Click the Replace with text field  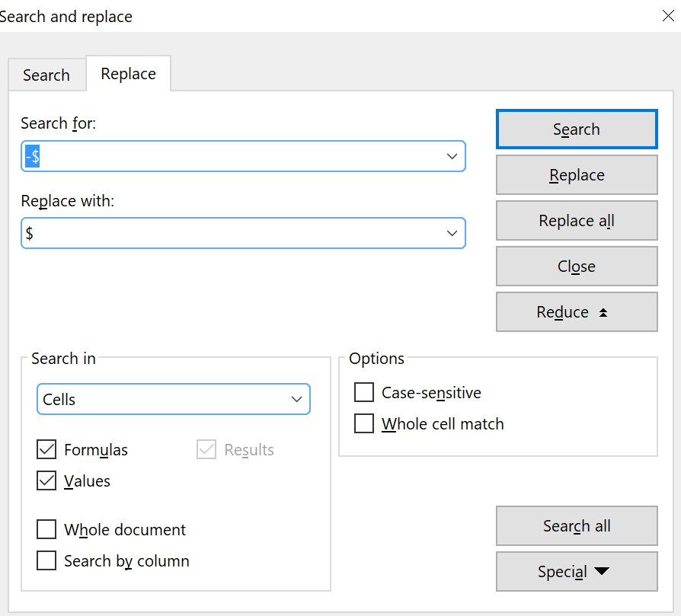tap(229, 233)
